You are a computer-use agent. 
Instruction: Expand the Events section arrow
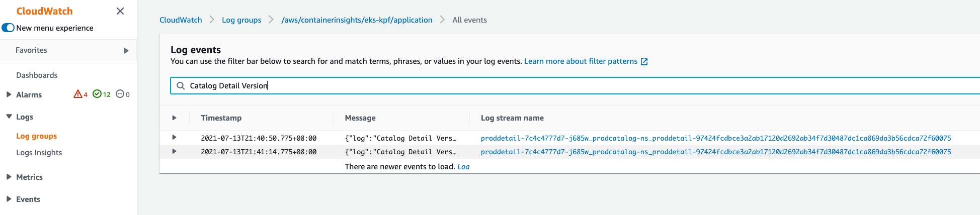(x=9, y=199)
